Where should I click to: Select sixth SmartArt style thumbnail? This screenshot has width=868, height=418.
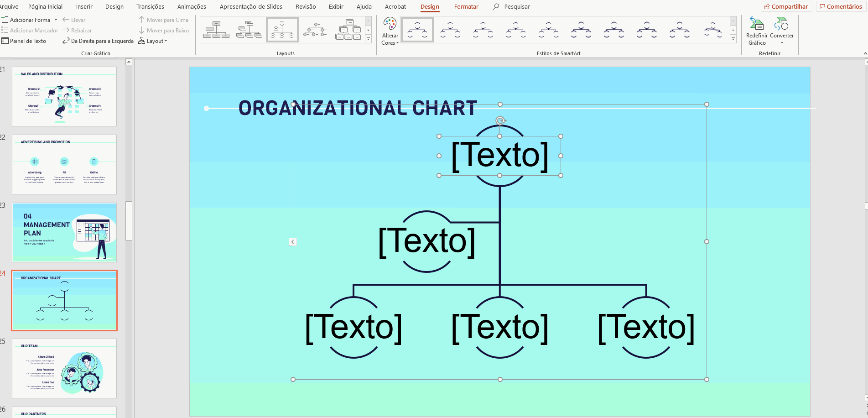[x=581, y=30]
